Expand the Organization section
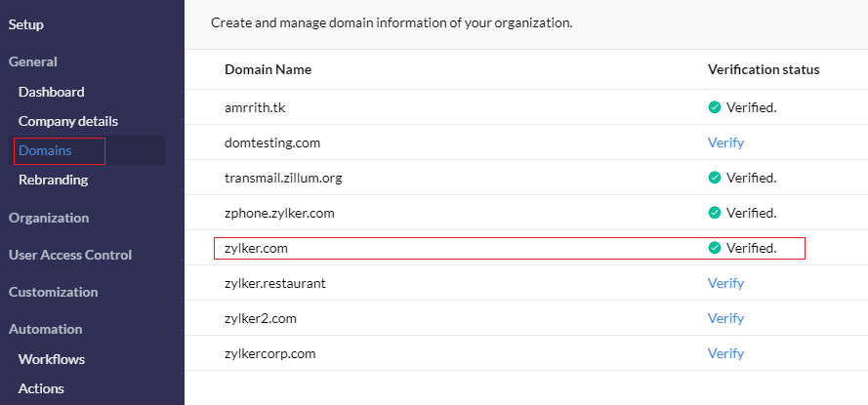This screenshot has width=868, height=405. point(49,218)
